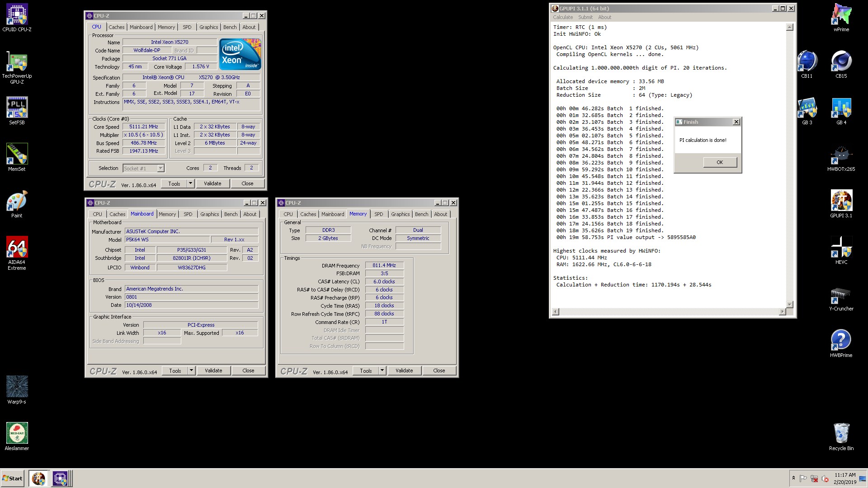Image resolution: width=868 pixels, height=488 pixels.
Task: Click the Core Speed value 5111.21 MHz
Action: (144, 127)
